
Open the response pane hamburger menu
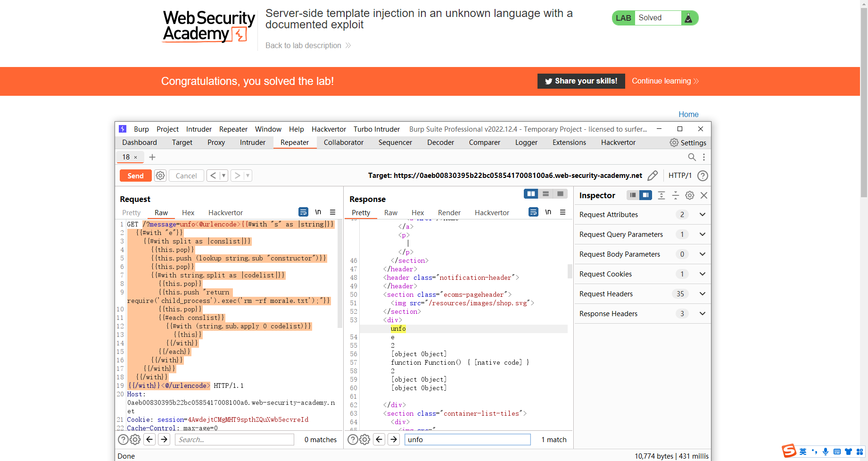(562, 212)
